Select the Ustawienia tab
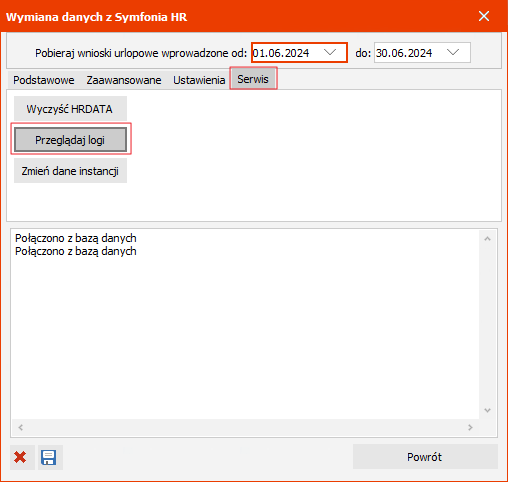Viewport: 508px width, 482px height. click(199, 80)
